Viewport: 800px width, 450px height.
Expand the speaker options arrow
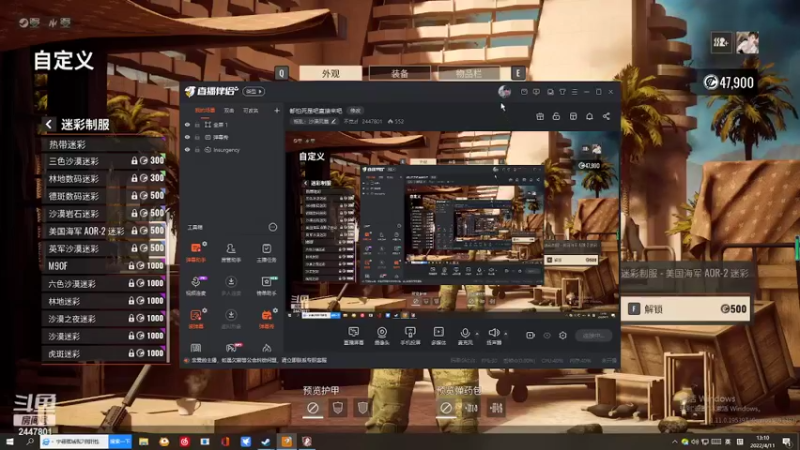[x=506, y=334]
